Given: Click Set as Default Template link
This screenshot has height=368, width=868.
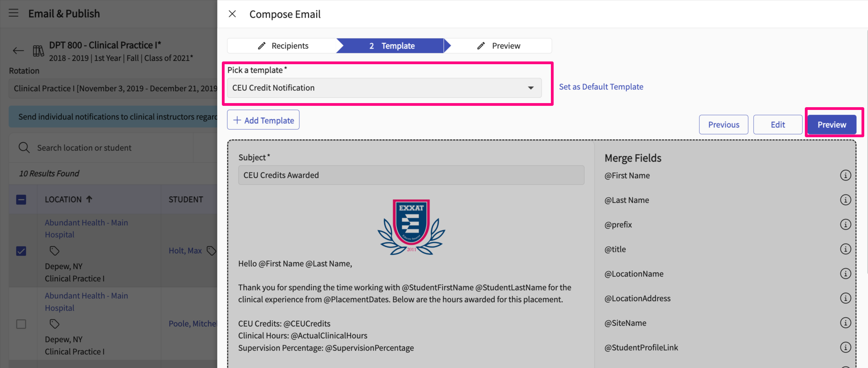Looking at the screenshot, I should click(x=601, y=87).
